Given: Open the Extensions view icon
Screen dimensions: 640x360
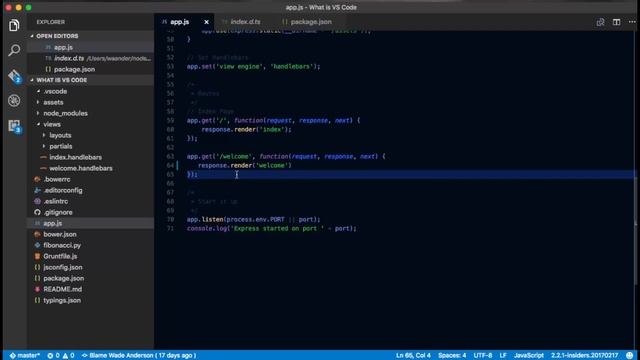Looking at the screenshot, I should 14,126.
